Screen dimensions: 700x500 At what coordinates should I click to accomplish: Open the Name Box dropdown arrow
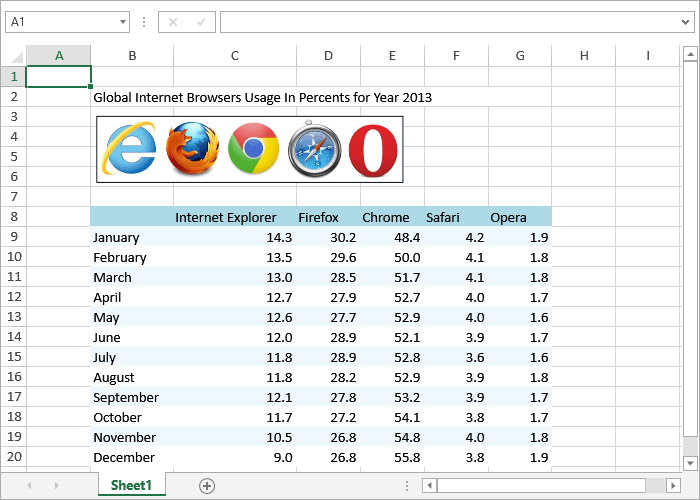(x=122, y=22)
